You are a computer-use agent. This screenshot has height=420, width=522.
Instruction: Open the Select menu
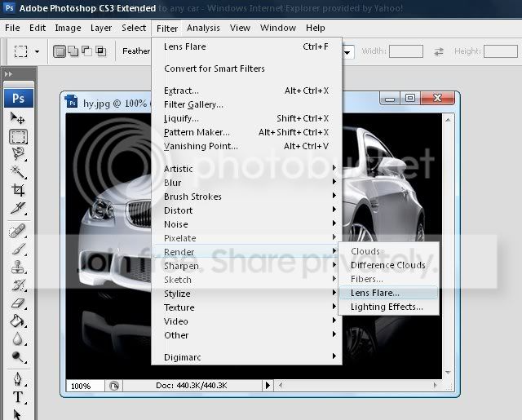point(134,28)
